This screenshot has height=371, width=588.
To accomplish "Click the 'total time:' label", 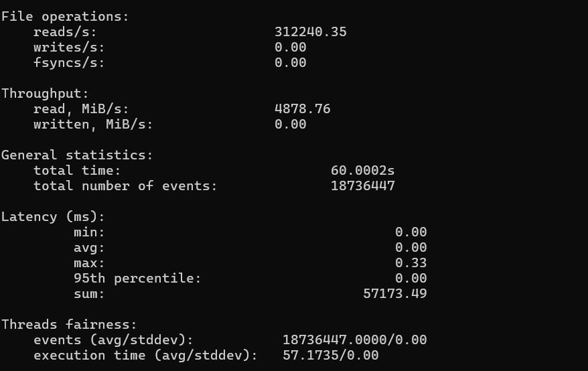I will tap(77, 171).
